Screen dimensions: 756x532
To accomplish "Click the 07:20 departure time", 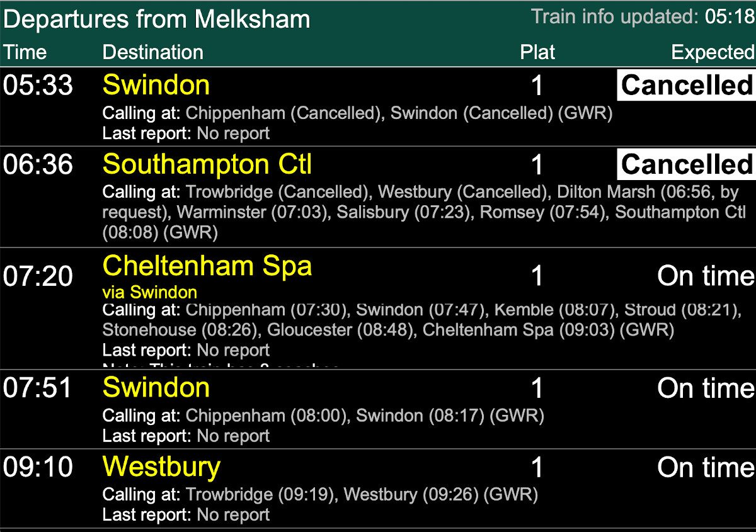I will (x=38, y=276).
